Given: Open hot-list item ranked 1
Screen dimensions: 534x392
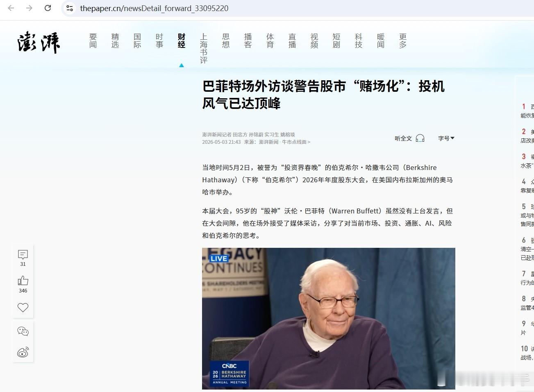Looking at the screenshot, I should pos(527,111).
